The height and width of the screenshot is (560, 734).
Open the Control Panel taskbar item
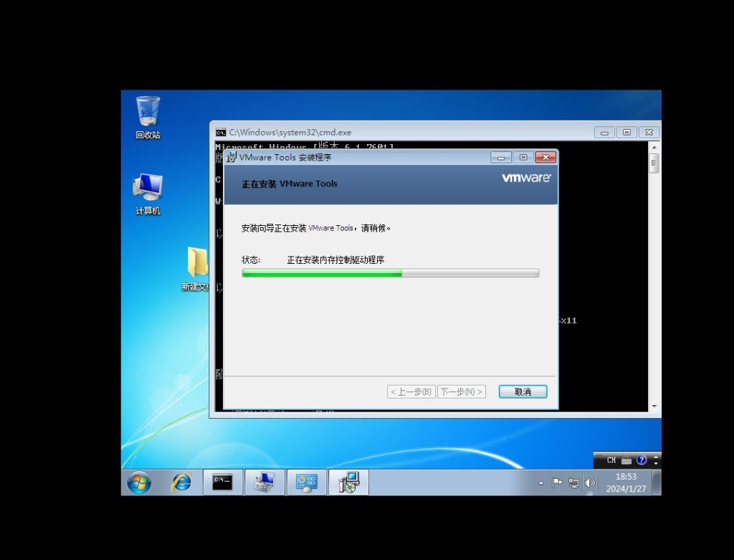pyautogui.click(x=307, y=483)
